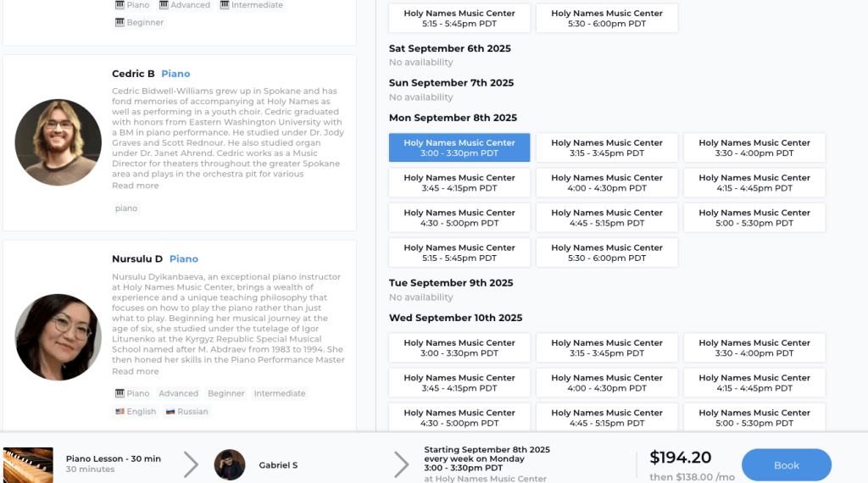Select Wednesday 4:00 - 4:30pm time slot
Image resolution: width=868 pixels, height=483 pixels.
607,383
